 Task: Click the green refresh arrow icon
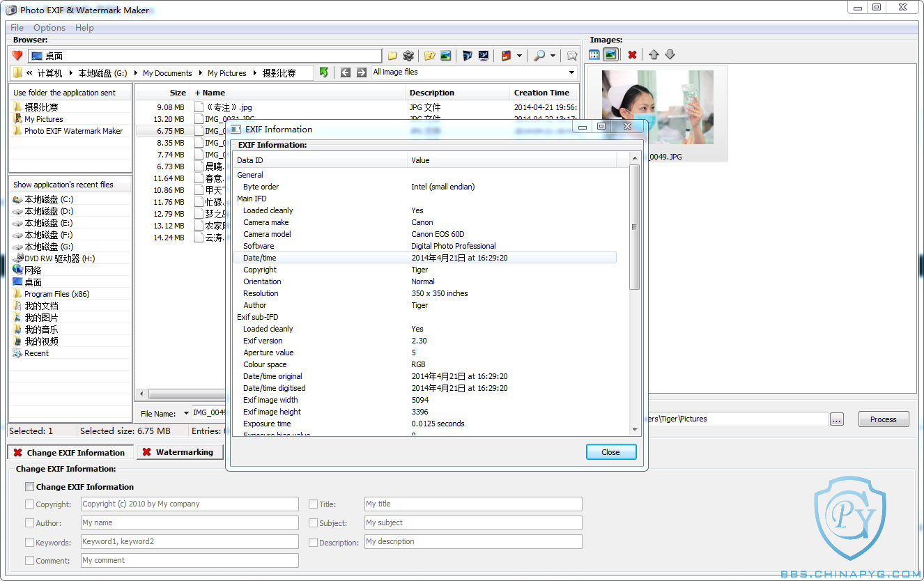click(324, 72)
